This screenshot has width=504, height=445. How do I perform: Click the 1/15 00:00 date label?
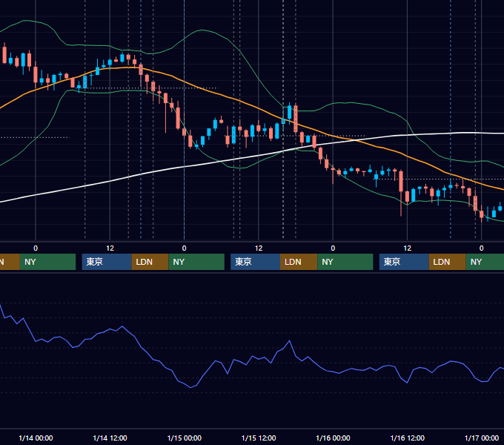(184, 438)
